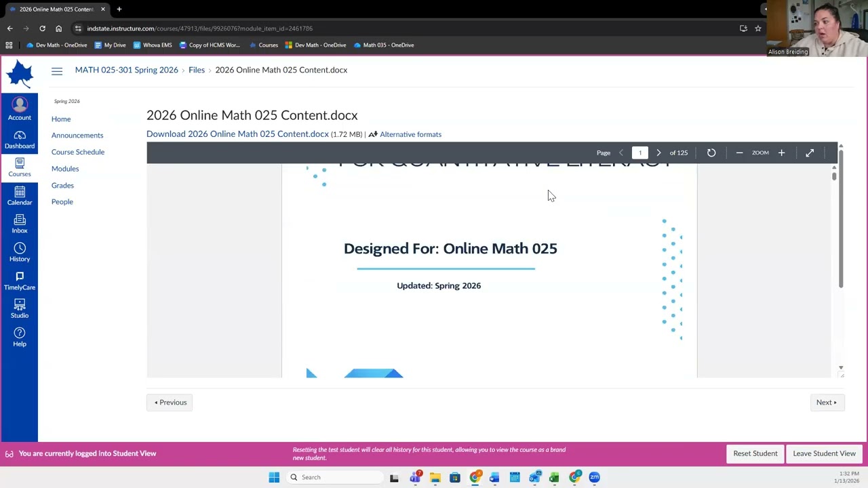Download 2026 Online Math 025 Content.docx

pyautogui.click(x=237, y=134)
